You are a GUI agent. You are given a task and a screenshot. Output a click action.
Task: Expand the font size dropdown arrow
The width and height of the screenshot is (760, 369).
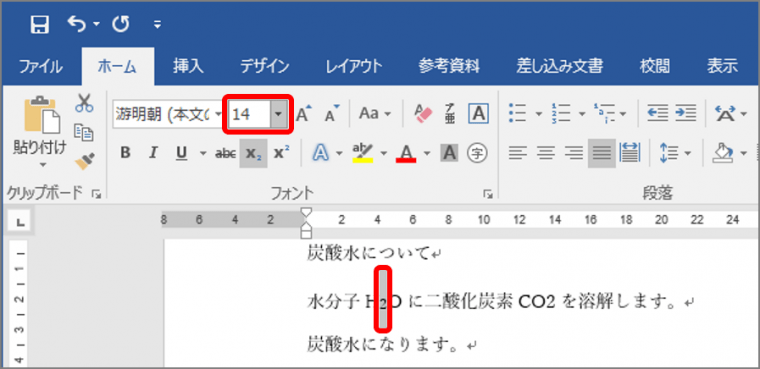(x=279, y=115)
